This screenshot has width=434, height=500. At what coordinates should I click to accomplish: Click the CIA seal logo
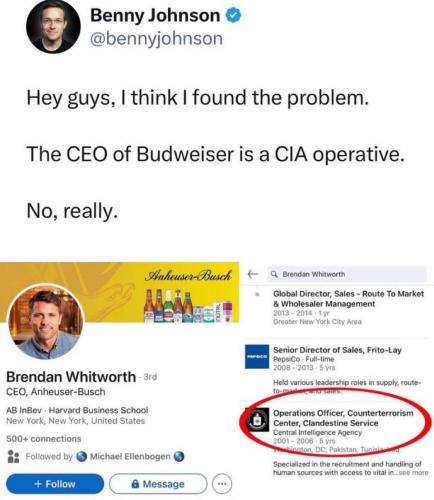tap(257, 420)
